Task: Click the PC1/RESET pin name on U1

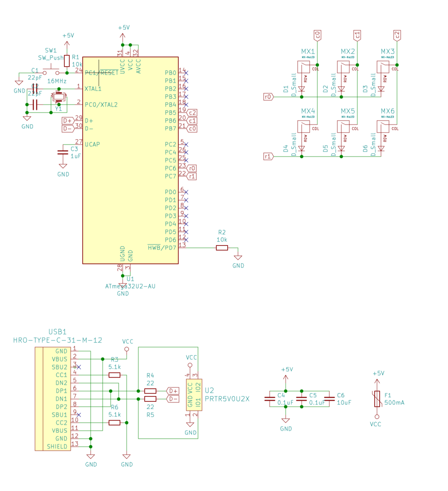Action: tap(102, 72)
